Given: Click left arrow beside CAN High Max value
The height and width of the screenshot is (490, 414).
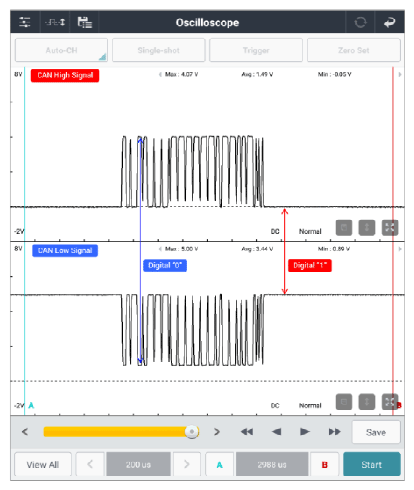Looking at the screenshot, I should click(x=160, y=74).
